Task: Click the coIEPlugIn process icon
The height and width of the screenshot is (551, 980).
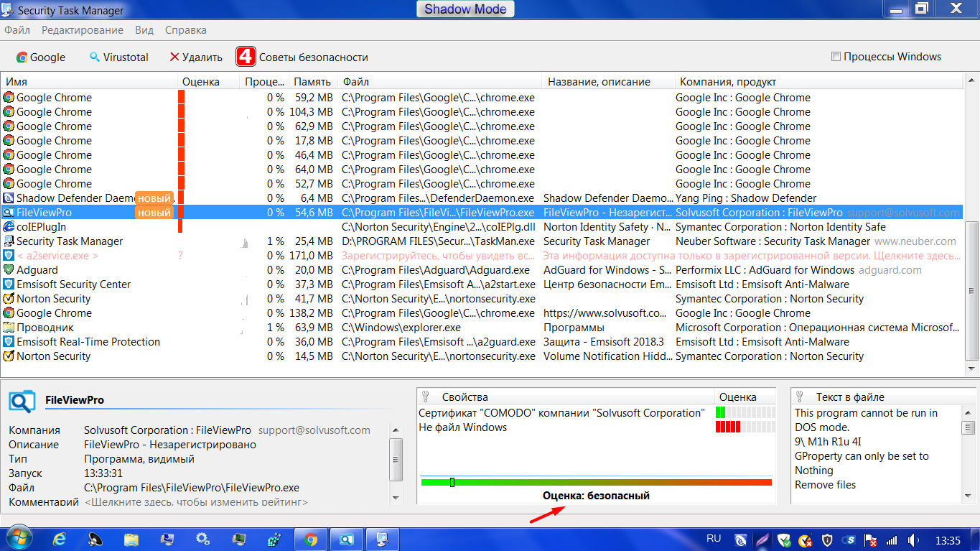Action: [x=9, y=227]
